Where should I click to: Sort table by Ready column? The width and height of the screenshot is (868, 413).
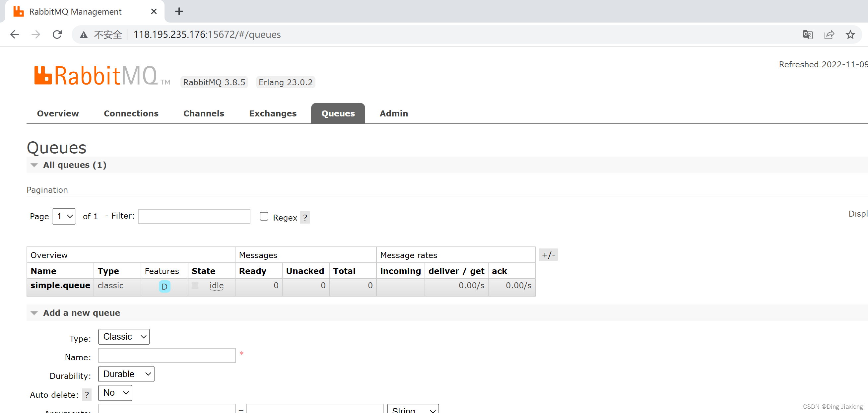coord(253,271)
